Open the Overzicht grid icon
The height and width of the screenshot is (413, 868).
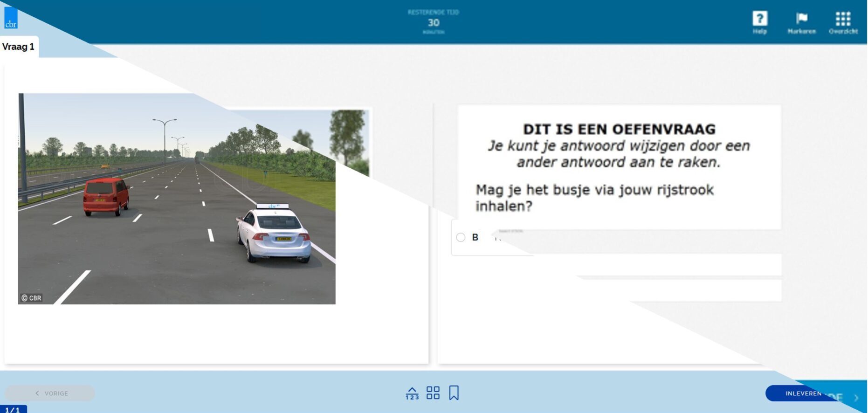843,22
